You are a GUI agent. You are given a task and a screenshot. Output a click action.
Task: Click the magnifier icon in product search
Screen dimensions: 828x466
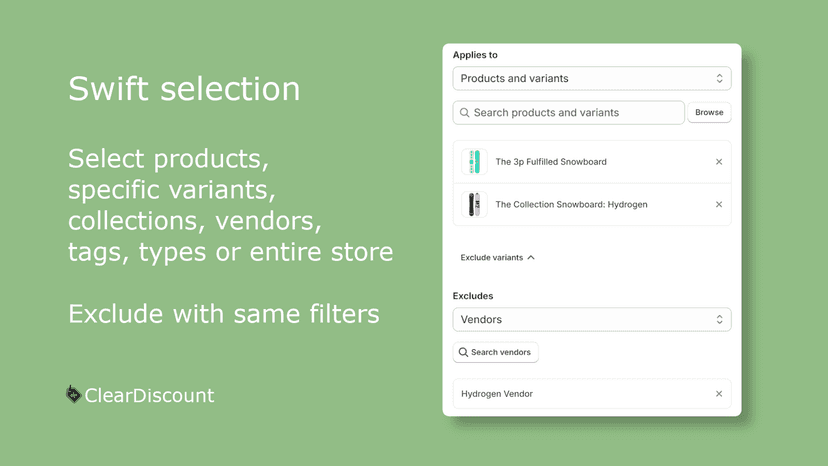tap(465, 113)
